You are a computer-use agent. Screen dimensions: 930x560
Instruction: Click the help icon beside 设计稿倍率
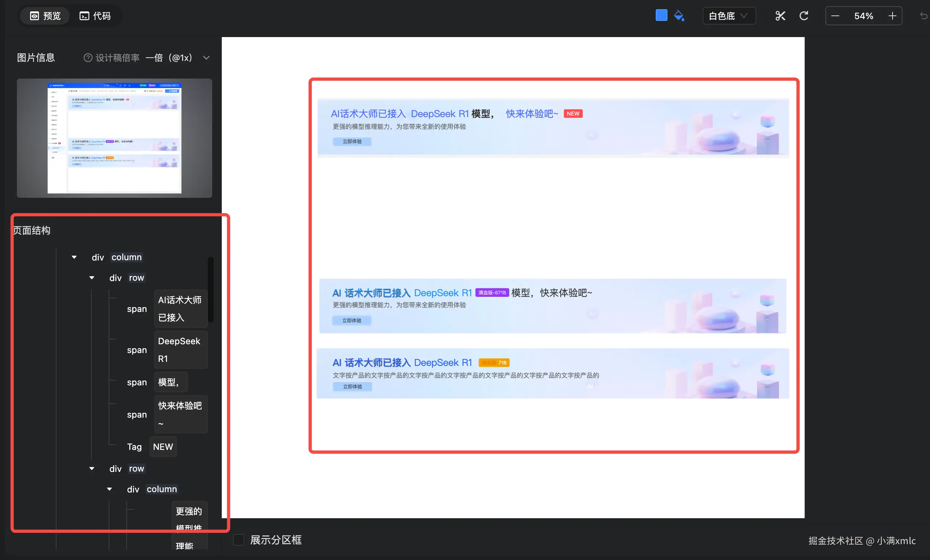tap(87, 58)
